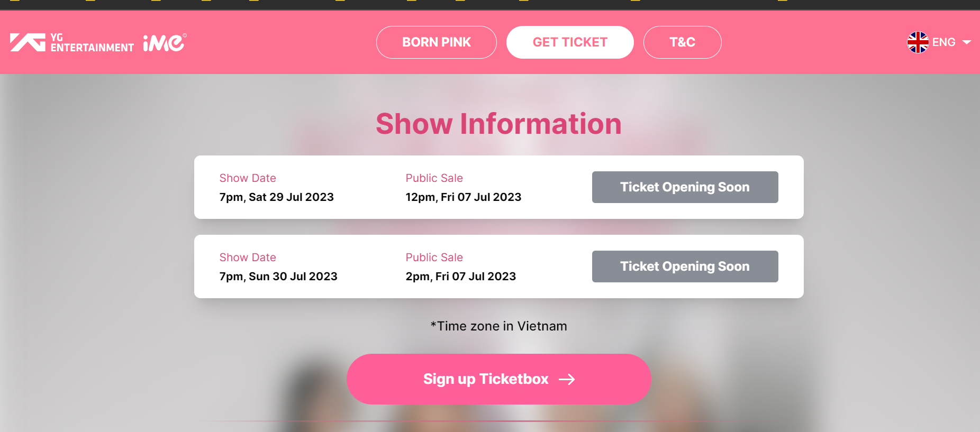Click the YG Entertainment logo
This screenshot has width=980, height=432.
click(x=71, y=42)
